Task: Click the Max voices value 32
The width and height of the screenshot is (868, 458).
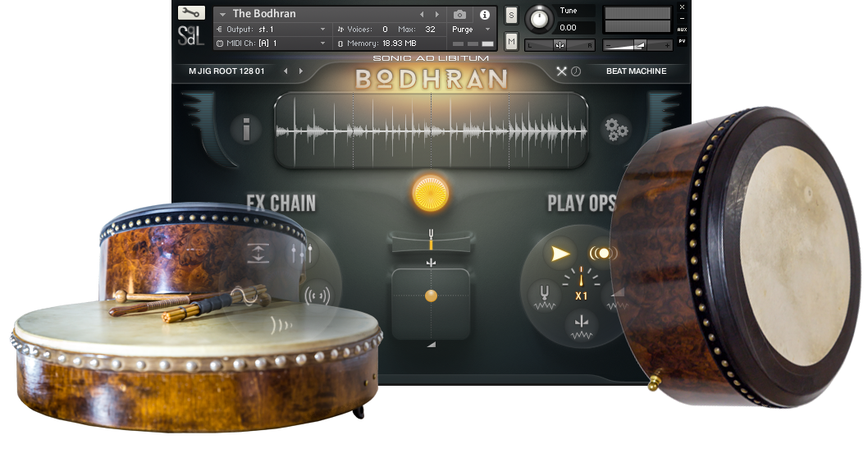Action: pos(430,30)
